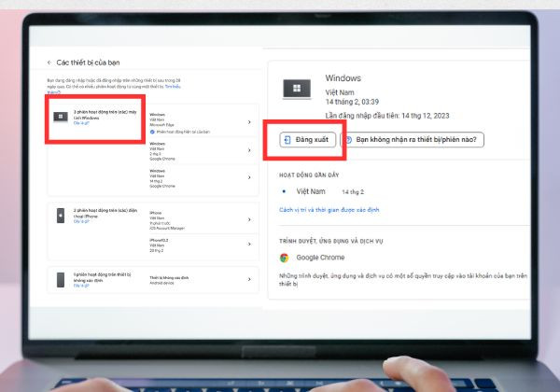Screen dimensions: 560x392
Task: Click the Đăng xuất button
Action: pyautogui.click(x=307, y=140)
